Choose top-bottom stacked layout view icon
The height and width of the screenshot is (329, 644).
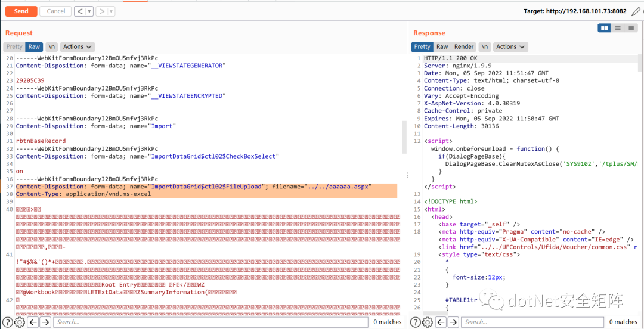[x=617, y=28]
